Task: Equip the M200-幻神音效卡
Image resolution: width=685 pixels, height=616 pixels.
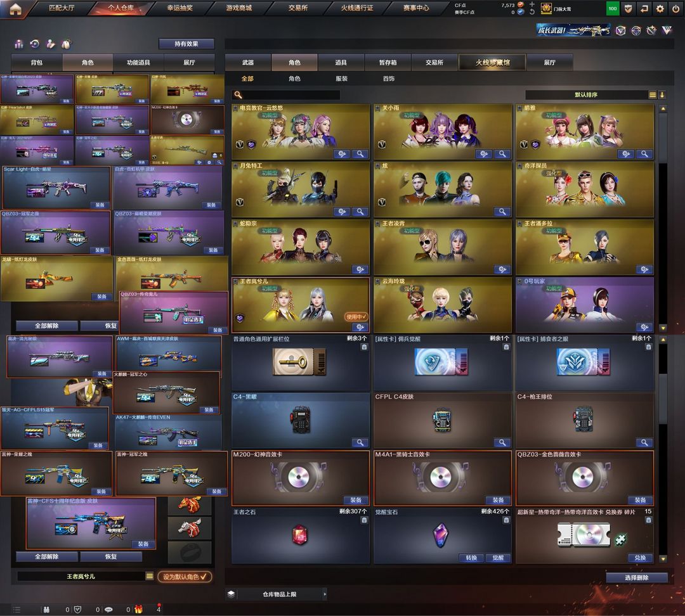Action: (356, 500)
